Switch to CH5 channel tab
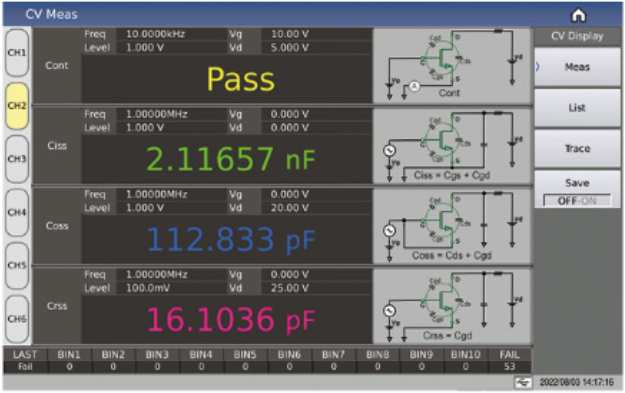 [x=17, y=265]
